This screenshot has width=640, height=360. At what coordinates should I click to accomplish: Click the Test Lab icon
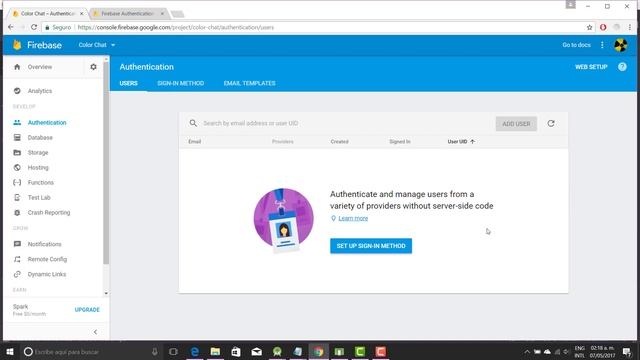[17, 198]
